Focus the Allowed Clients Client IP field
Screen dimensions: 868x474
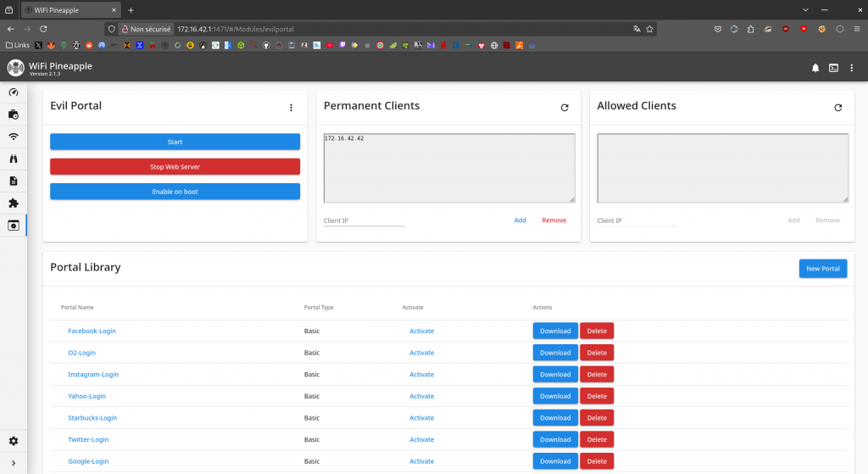click(637, 220)
